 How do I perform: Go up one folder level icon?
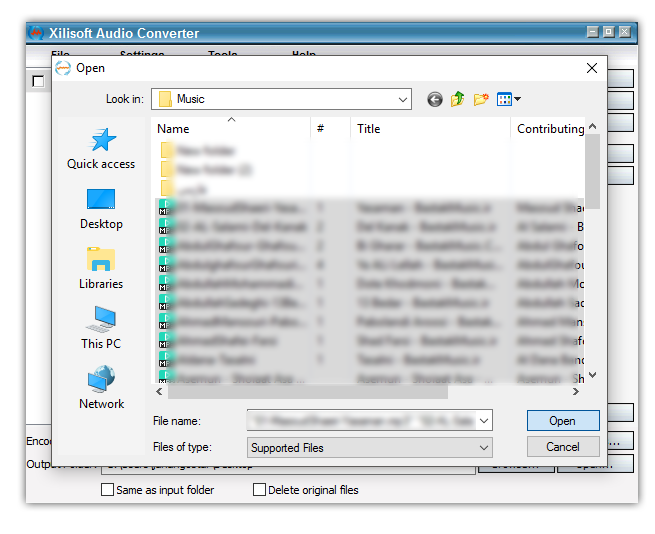click(458, 99)
